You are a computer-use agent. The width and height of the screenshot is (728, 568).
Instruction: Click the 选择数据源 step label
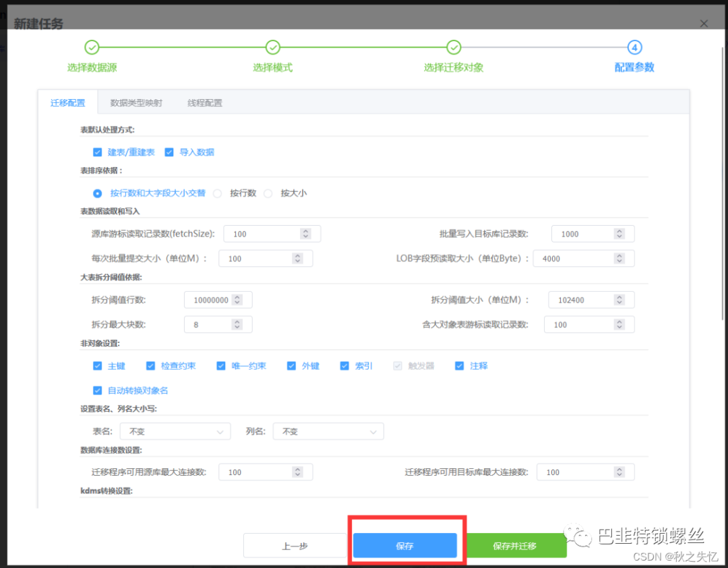pyautogui.click(x=92, y=67)
